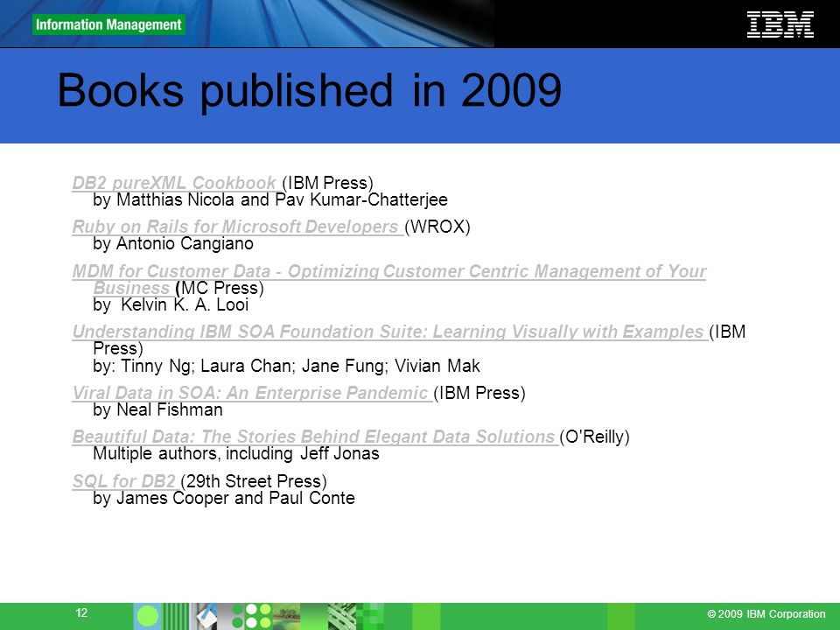Click the Information Management badge
Viewport: 840px width, 630px height.
point(108,24)
